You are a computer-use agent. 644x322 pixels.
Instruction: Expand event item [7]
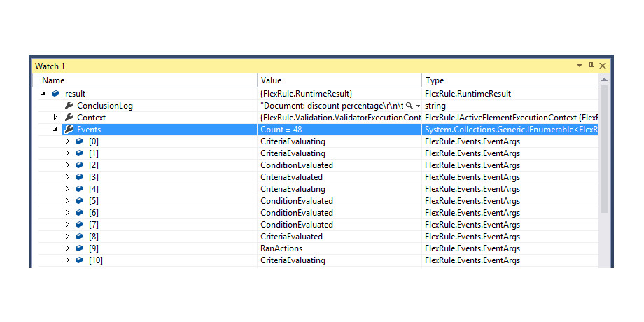67,225
